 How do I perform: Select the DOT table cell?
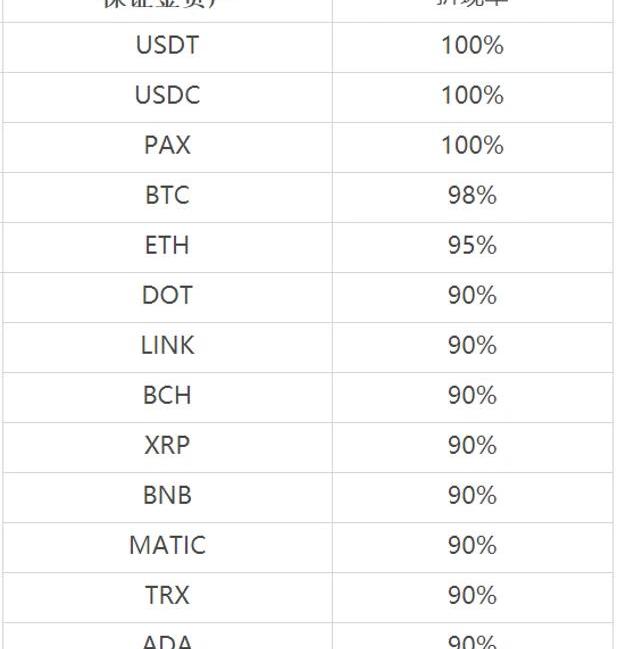(167, 296)
